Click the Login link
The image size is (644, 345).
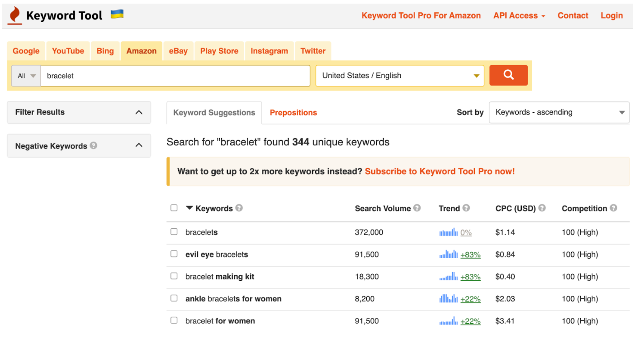[x=611, y=15]
